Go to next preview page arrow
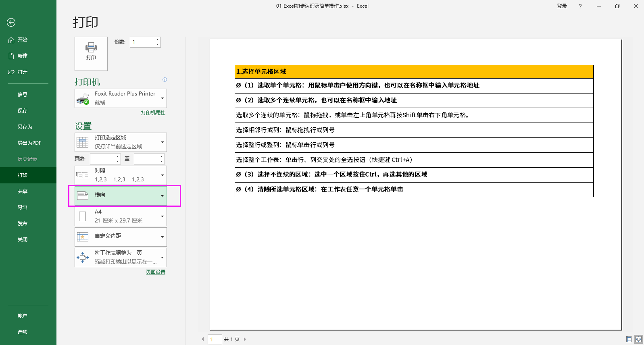Screen dimensions: 644x345 tap(245, 339)
